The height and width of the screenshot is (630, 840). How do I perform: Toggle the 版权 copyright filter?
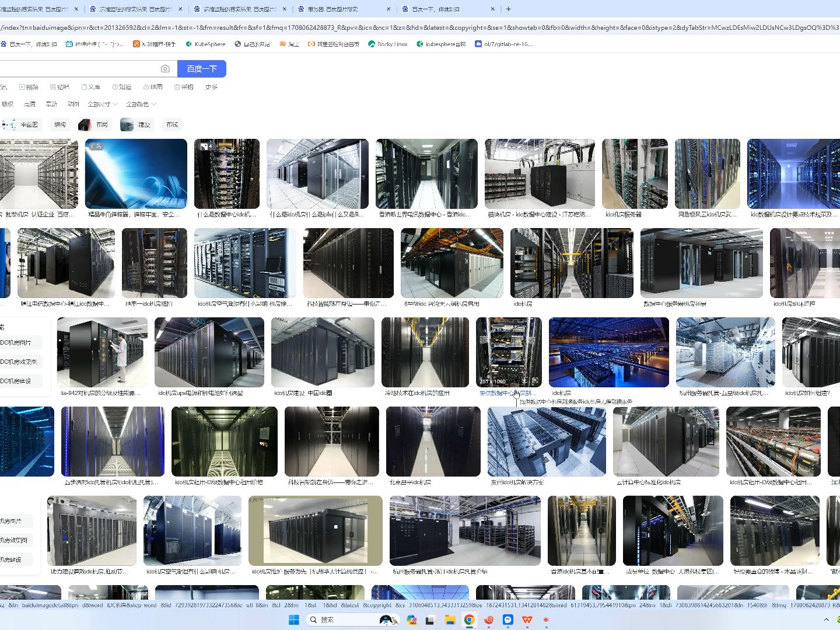8,104
